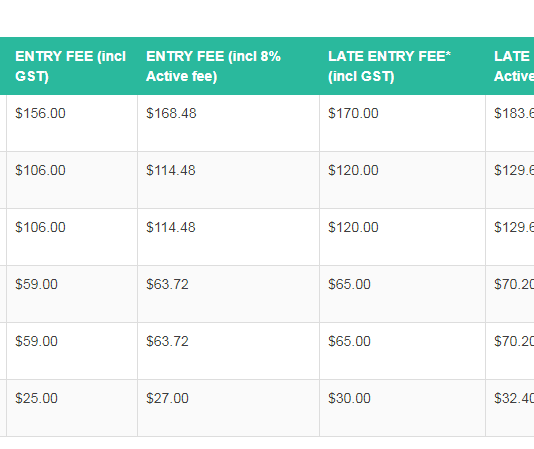Click the partially visible LATE Active header
Image resolution: width=534 pixels, height=449 pixels.
[x=510, y=66]
